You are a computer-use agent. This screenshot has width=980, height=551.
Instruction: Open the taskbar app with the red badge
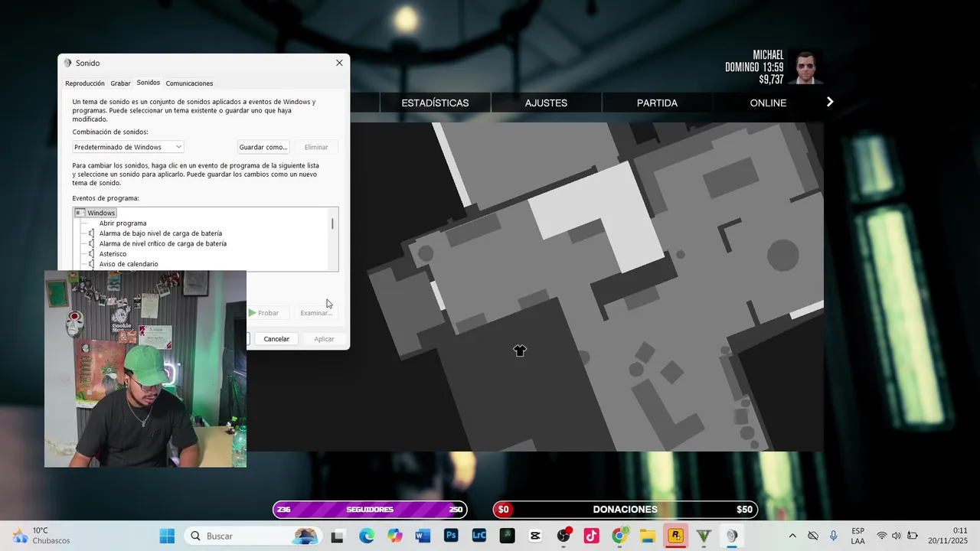[x=564, y=536]
